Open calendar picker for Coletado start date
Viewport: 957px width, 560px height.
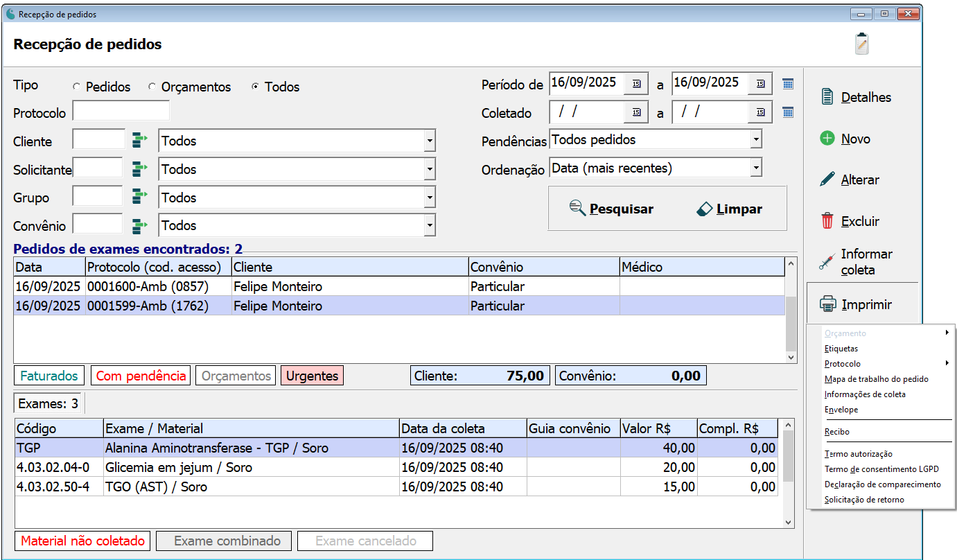(636, 112)
